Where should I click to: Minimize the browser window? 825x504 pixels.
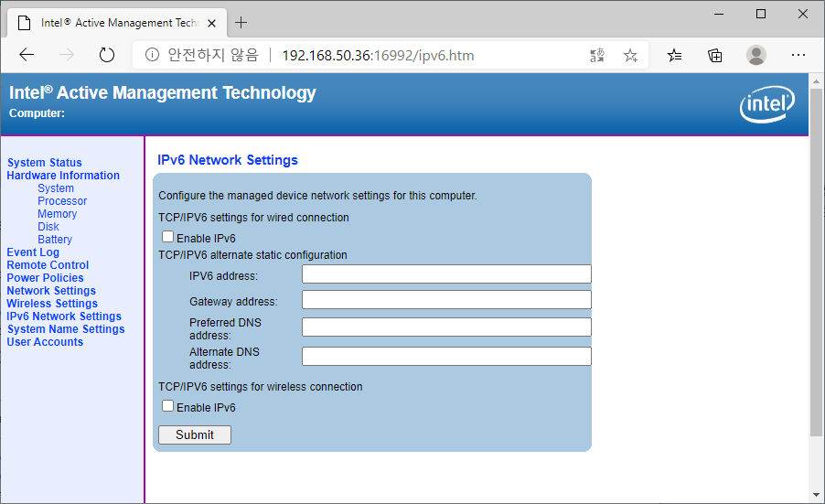click(x=719, y=15)
